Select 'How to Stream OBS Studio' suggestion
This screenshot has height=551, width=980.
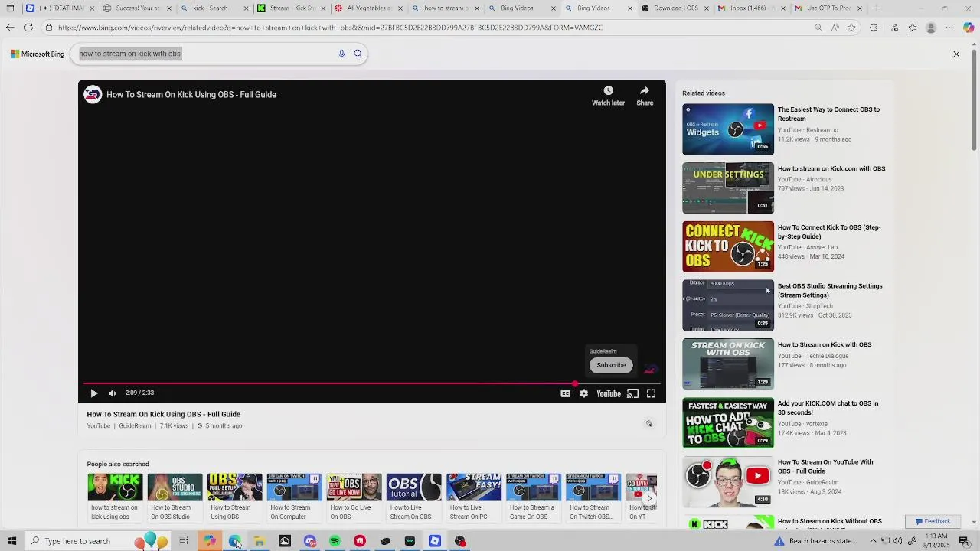coord(175,497)
